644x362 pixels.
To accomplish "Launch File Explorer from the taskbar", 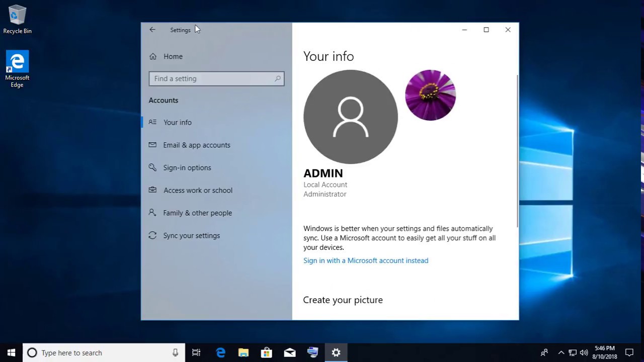I will (244, 352).
